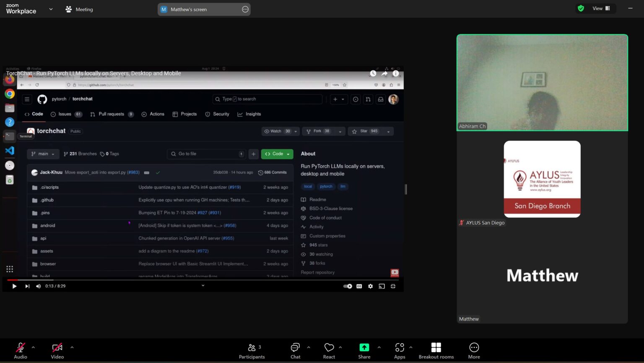Viewport: 644px width, 363px height.
Task: Exit full screen video mode
Action: point(393,286)
